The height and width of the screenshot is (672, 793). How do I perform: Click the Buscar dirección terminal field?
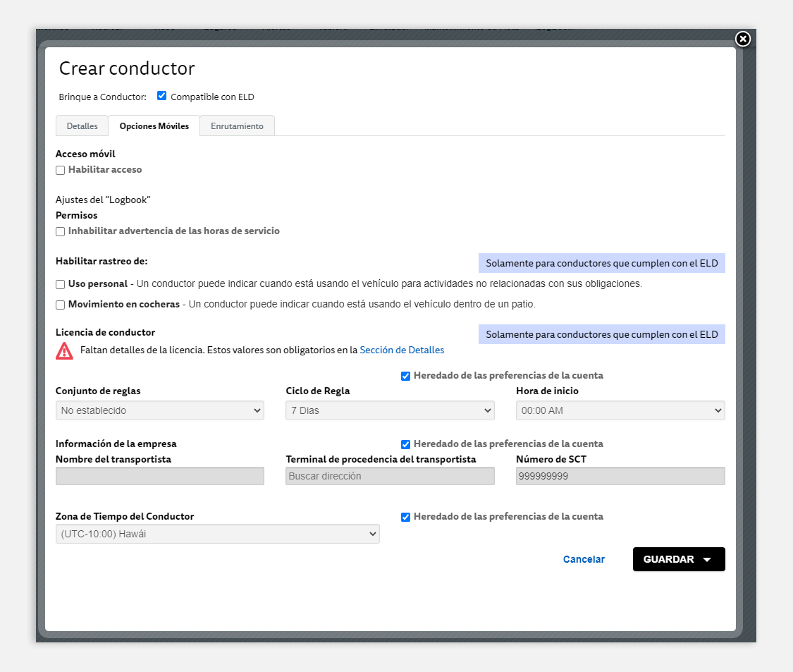point(390,476)
